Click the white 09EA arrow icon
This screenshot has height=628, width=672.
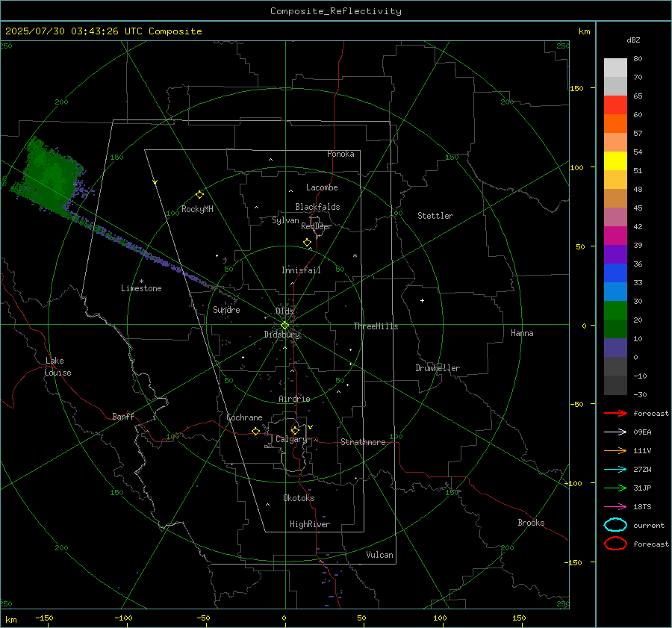click(615, 432)
